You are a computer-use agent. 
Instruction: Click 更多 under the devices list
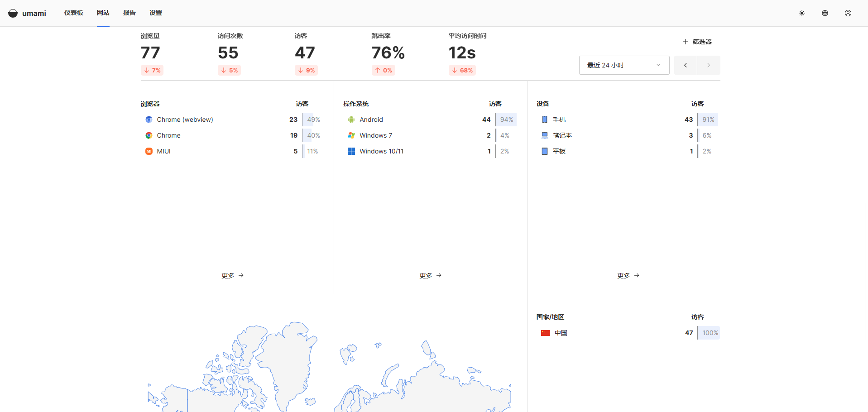coord(628,275)
